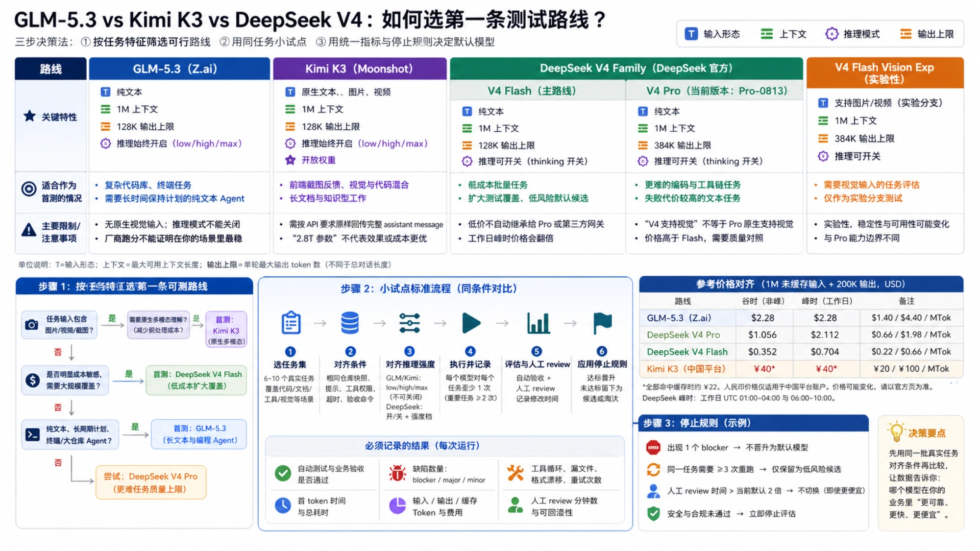Click the lightbulb icon beside 决策要点
The height and width of the screenshot is (551, 980).
[896, 431]
